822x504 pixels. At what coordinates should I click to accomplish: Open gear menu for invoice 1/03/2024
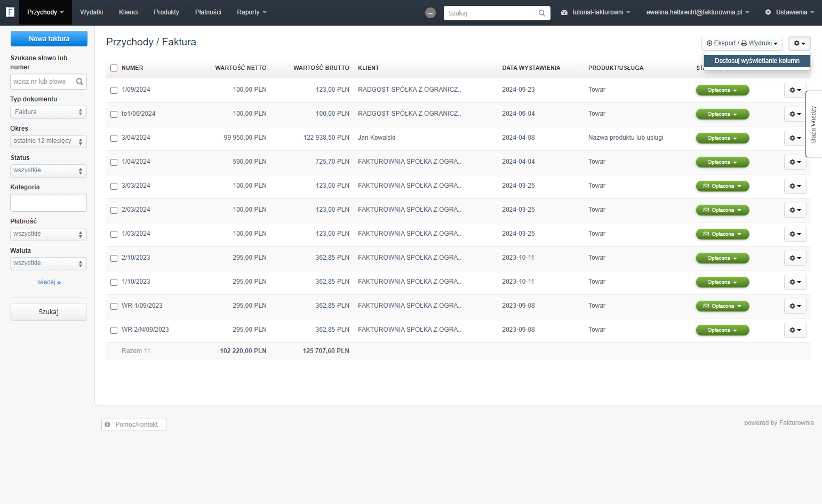pos(795,234)
